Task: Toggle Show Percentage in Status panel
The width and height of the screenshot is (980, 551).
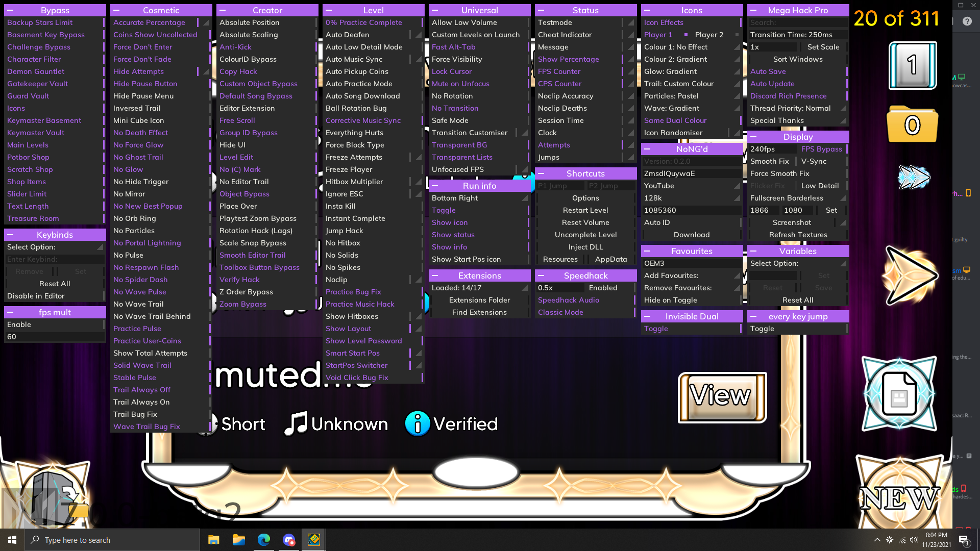Action: tap(568, 59)
